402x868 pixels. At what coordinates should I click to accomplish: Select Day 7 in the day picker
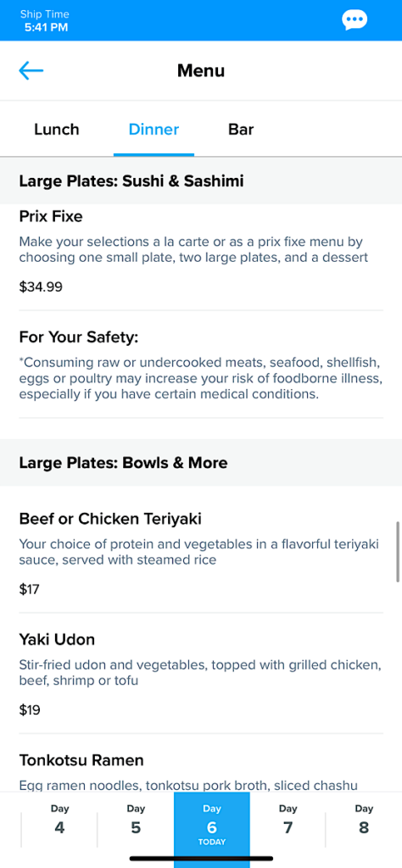coord(288,821)
